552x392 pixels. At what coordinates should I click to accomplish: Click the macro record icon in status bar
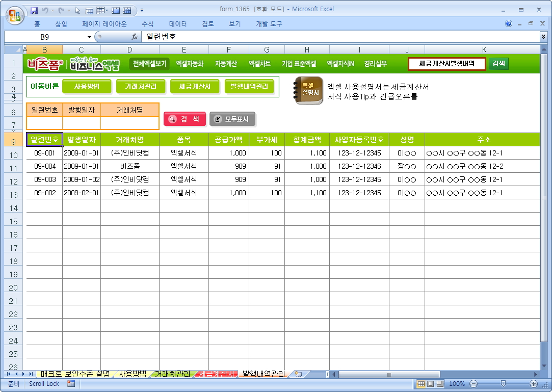pos(71,384)
